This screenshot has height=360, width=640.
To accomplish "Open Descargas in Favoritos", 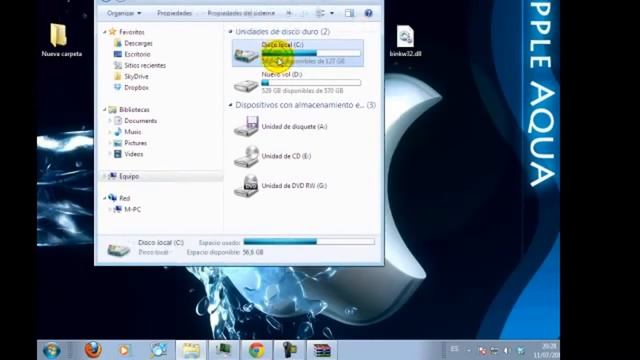I will pos(138,43).
